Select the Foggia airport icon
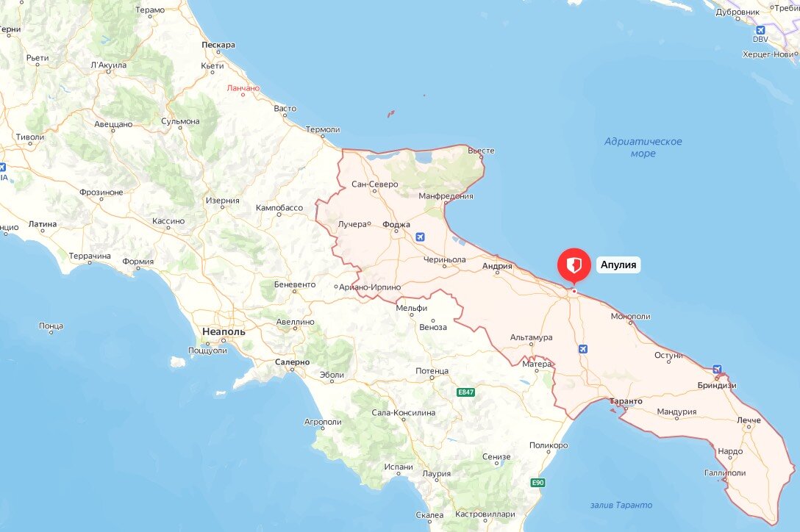The height and width of the screenshot is (532, 800). (x=420, y=237)
